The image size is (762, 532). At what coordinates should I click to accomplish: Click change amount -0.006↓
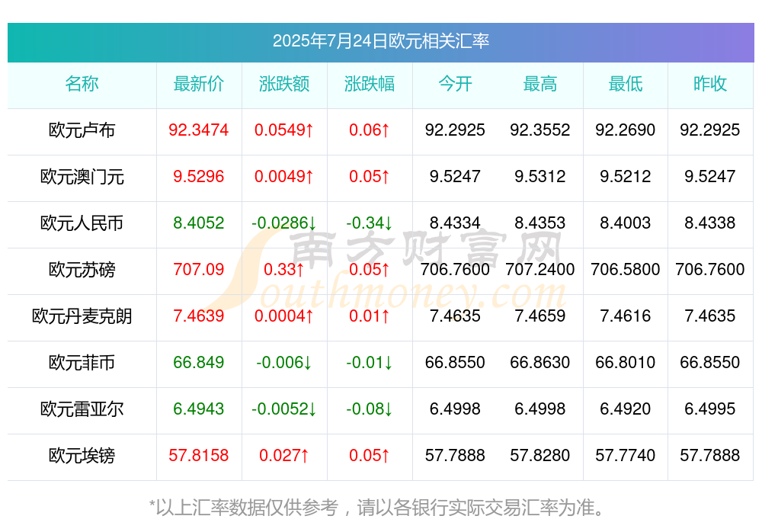click(x=284, y=362)
